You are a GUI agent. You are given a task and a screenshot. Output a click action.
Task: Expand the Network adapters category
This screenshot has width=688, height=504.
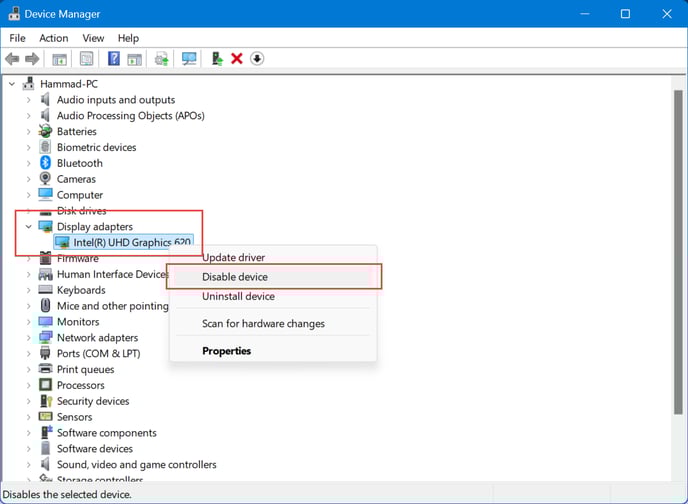pos(28,338)
